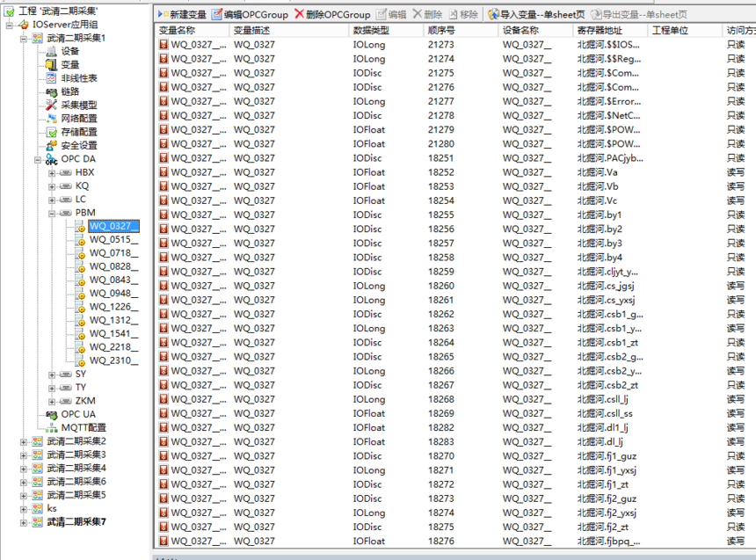
Task: Click the OPC DA node icon
Action: (x=51, y=159)
